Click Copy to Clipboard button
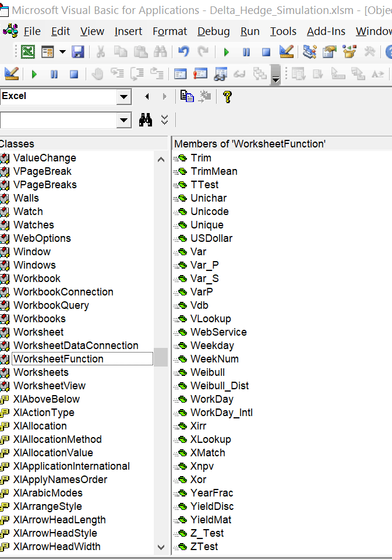The image size is (392, 560). tap(187, 96)
